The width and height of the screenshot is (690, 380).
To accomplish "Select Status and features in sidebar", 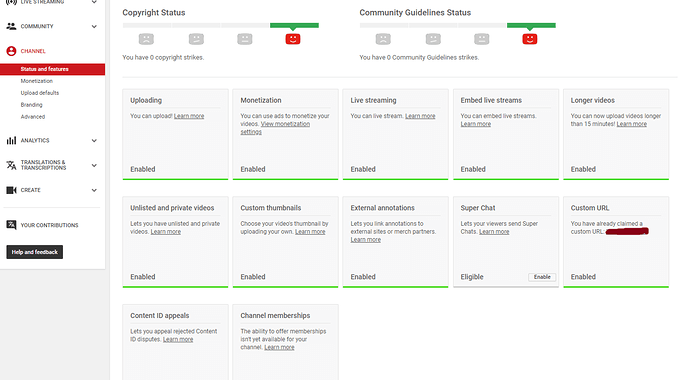I will click(52, 69).
